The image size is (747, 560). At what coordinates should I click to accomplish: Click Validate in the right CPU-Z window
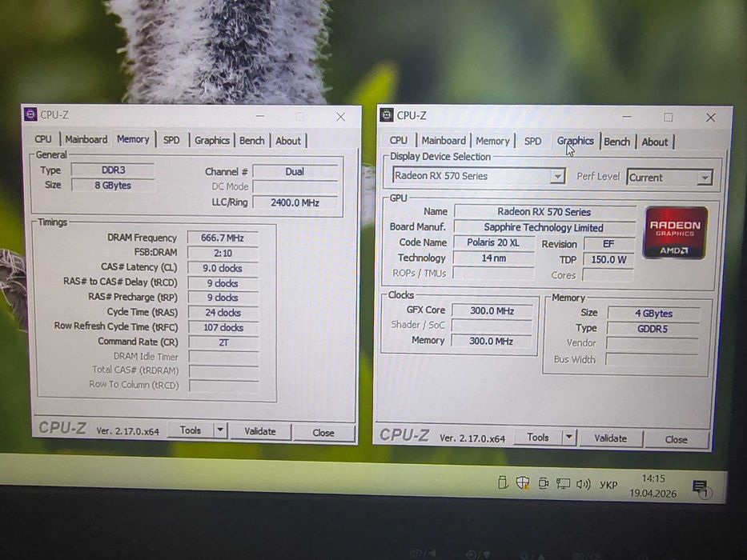pos(611,438)
